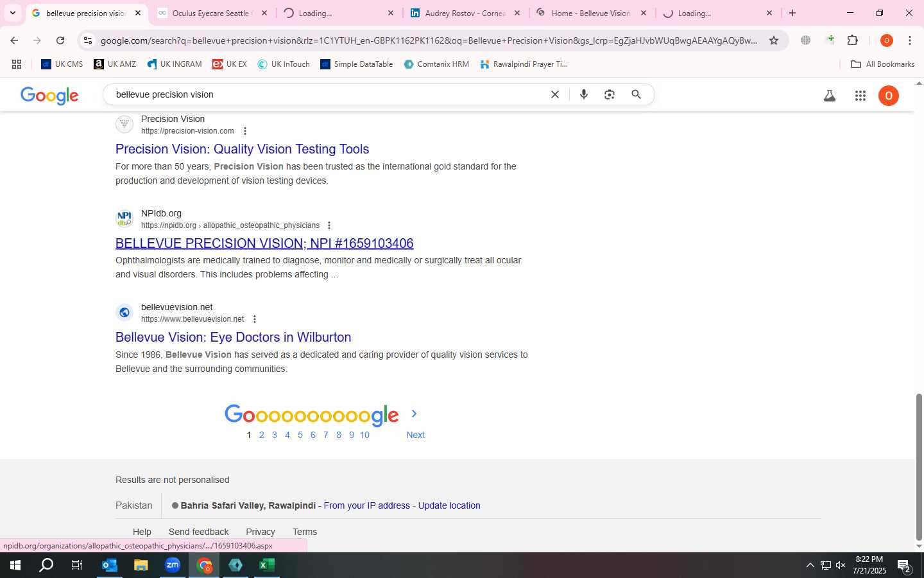Image resolution: width=924 pixels, height=578 pixels.
Task: Click the Next results link
Action: (x=415, y=435)
